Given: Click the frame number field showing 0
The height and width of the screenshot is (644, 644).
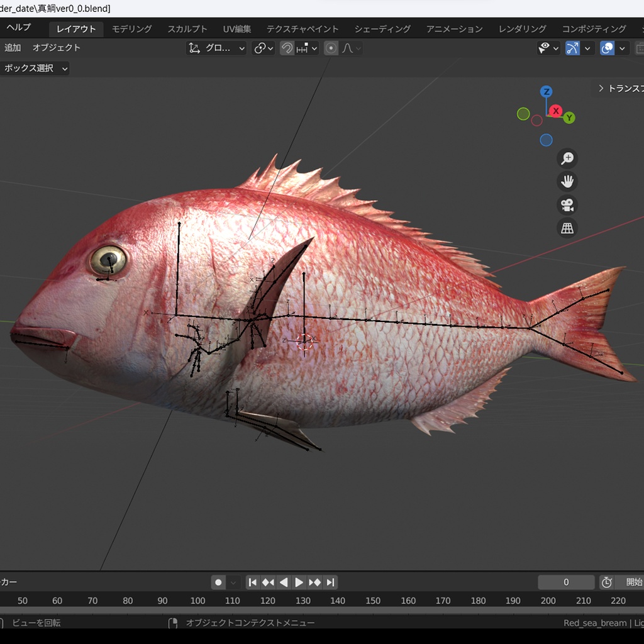Looking at the screenshot, I should tap(565, 582).
